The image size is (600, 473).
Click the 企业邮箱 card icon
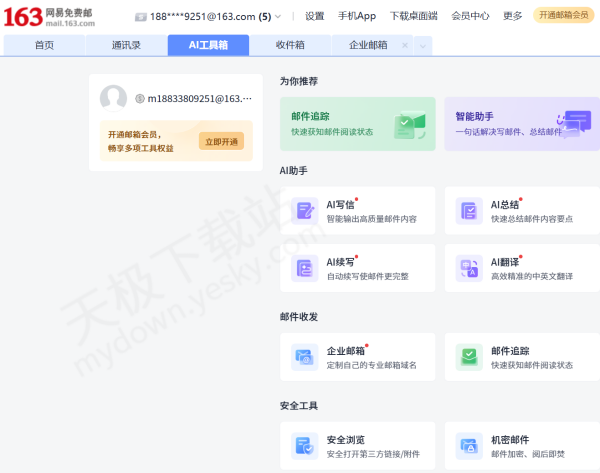point(304,357)
